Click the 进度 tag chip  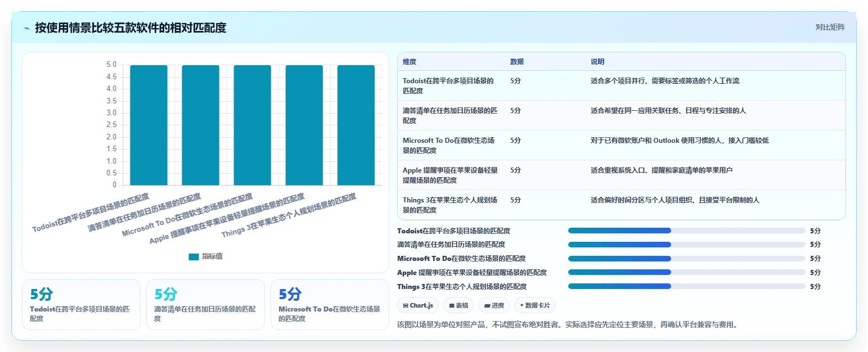[x=494, y=305]
